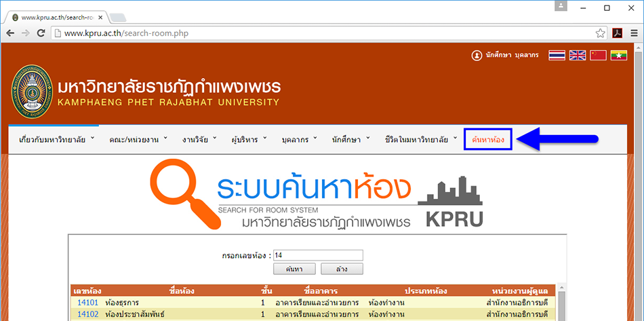Click the room search system banner image
This screenshot has height=321, width=644.
tap(317, 195)
